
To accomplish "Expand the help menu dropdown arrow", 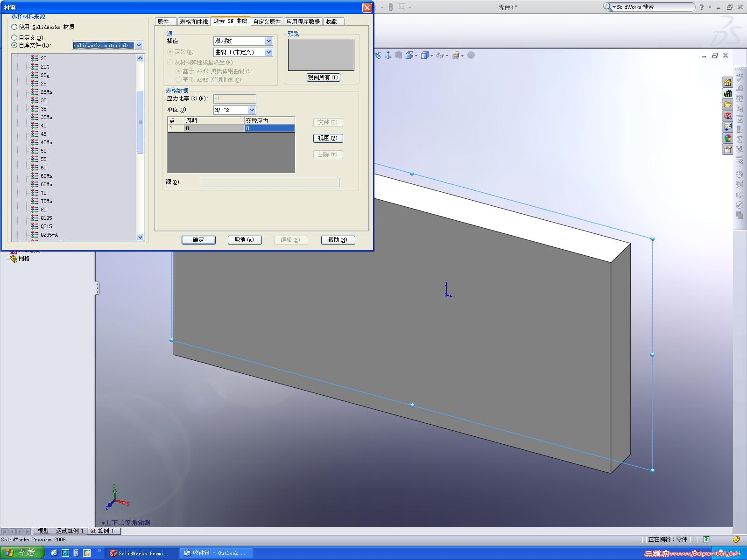I will coord(710,7).
